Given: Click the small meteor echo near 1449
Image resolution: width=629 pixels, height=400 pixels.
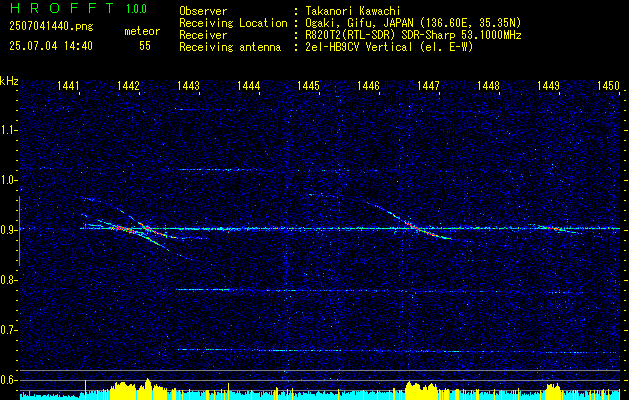Looking at the screenshot, I should [556, 229].
